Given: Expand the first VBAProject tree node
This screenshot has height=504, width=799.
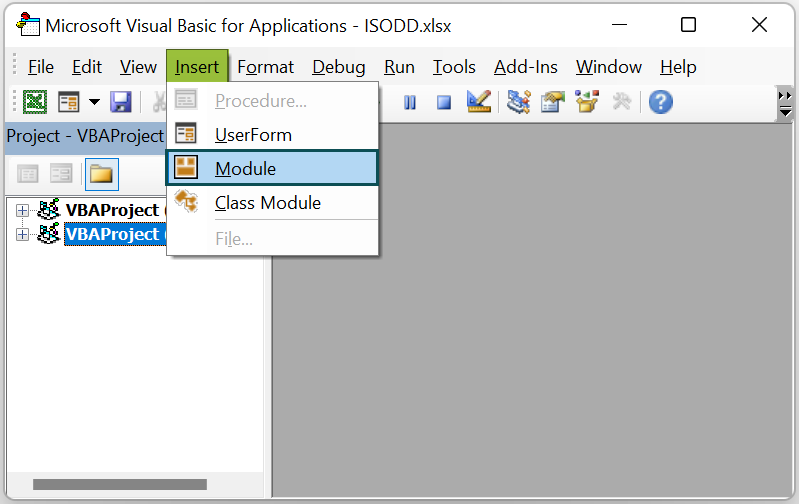Looking at the screenshot, I should [x=22, y=210].
